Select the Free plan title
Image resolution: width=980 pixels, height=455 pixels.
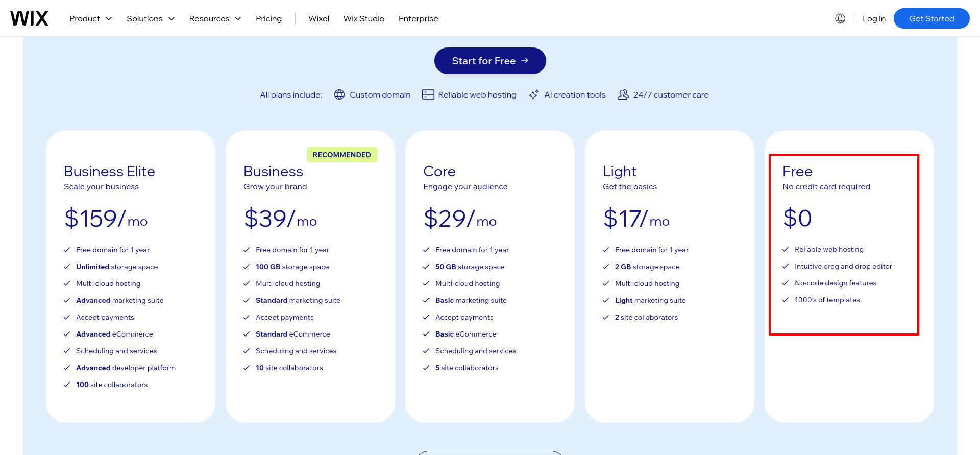(797, 171)
